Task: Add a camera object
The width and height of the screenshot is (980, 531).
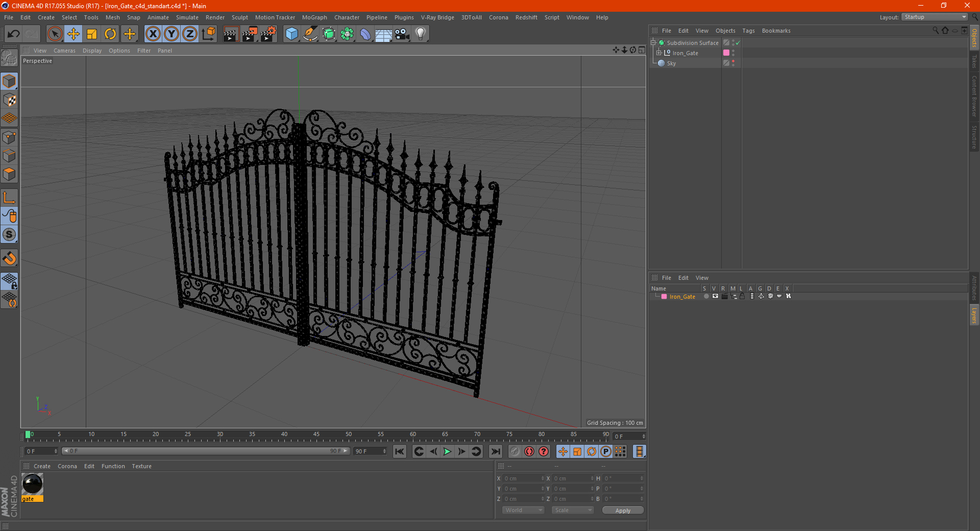Action: (x=402, y=34)
